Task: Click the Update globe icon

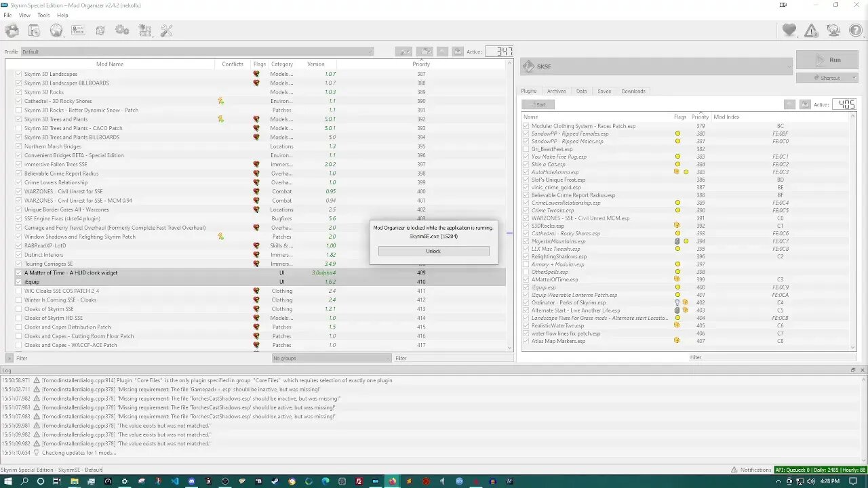Action: (833, 30)
